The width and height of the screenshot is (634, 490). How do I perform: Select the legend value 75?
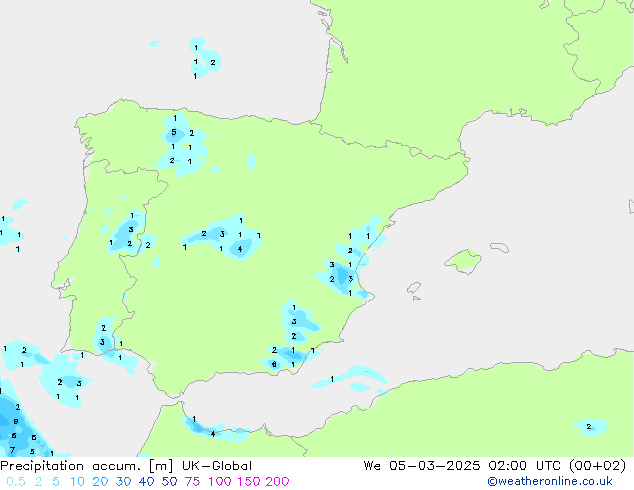(x=192, y=482)
